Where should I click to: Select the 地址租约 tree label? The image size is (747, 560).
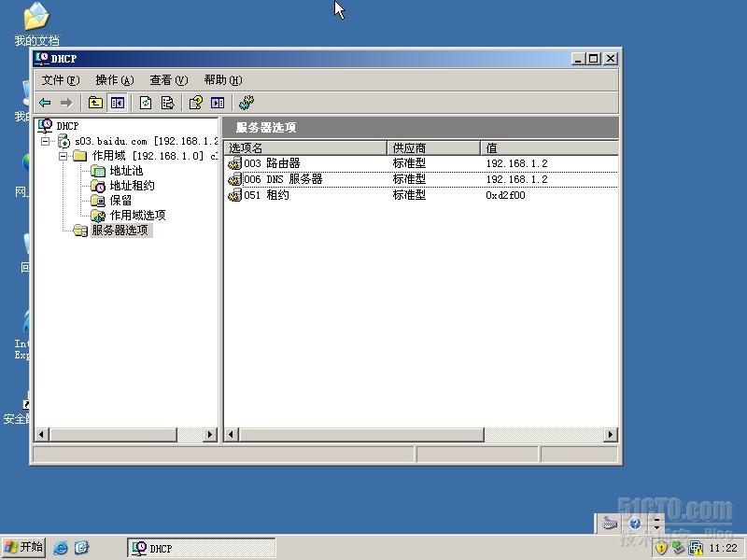point(132,186)
